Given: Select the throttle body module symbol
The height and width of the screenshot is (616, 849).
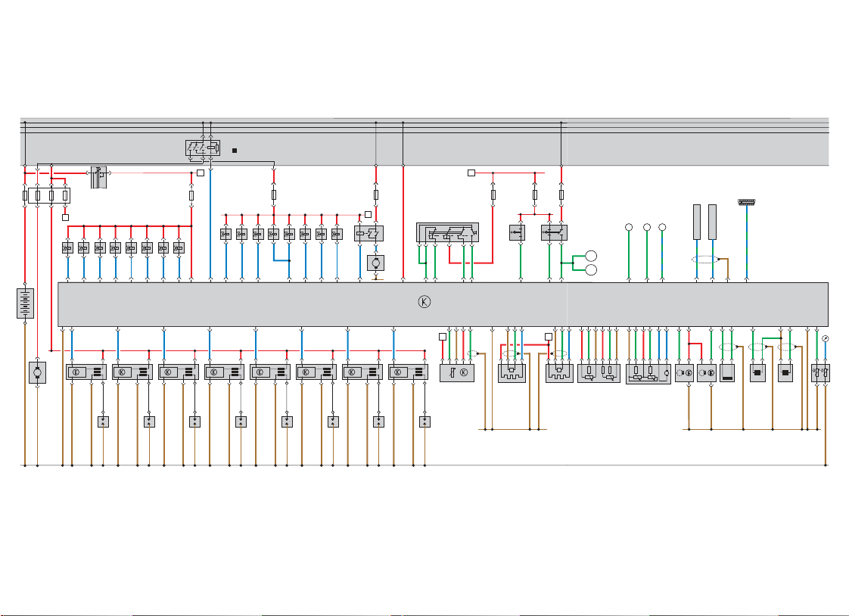Looking at the screenshot, I should 648,374.
